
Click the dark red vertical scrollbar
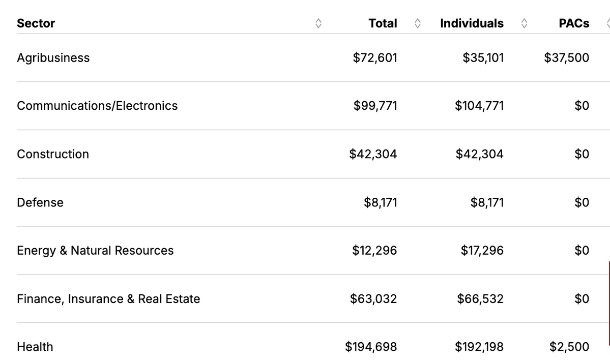[x=608, y=304]
